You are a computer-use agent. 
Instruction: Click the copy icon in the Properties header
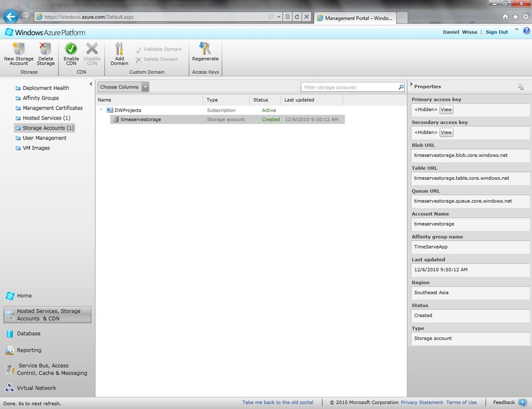520,87
